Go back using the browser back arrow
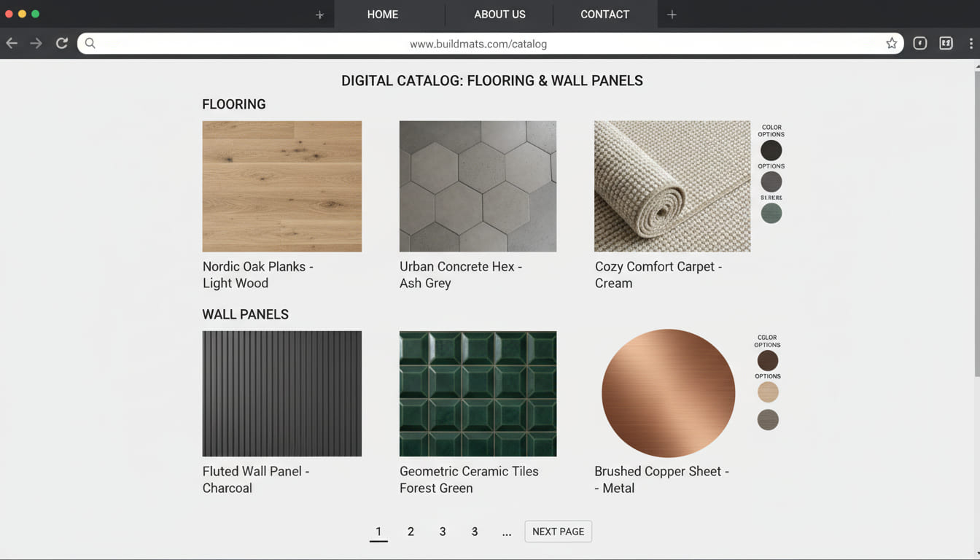 [x=12, y=44]
